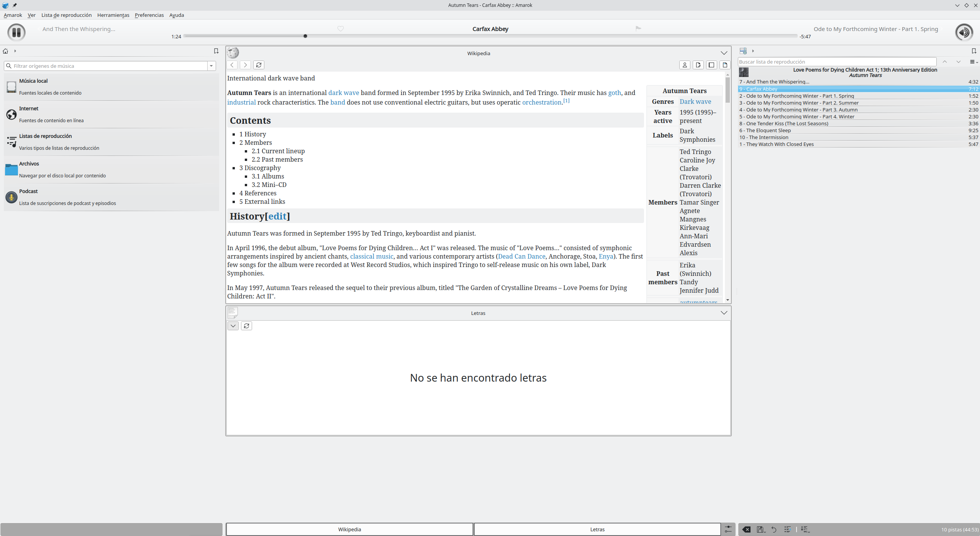Go back in Wikipedia applet
Screen dimensions: 980x536
232,65
